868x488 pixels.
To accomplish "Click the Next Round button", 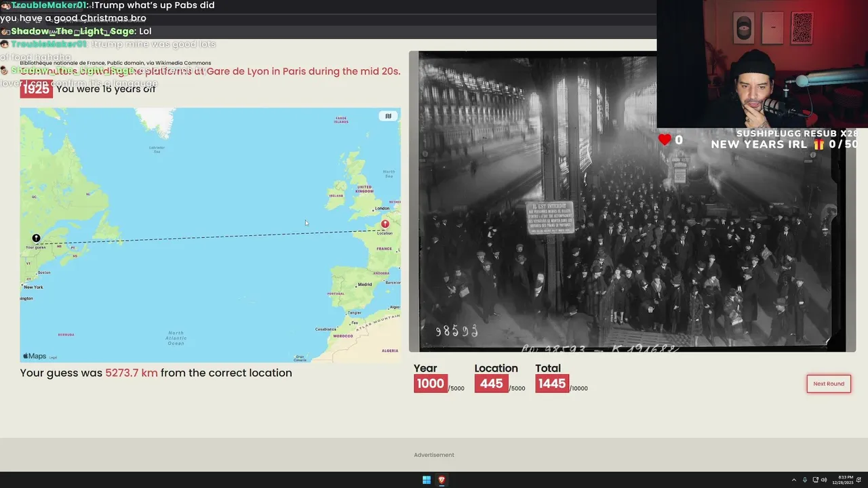I will pyautogui.click(x=829, y=384).
